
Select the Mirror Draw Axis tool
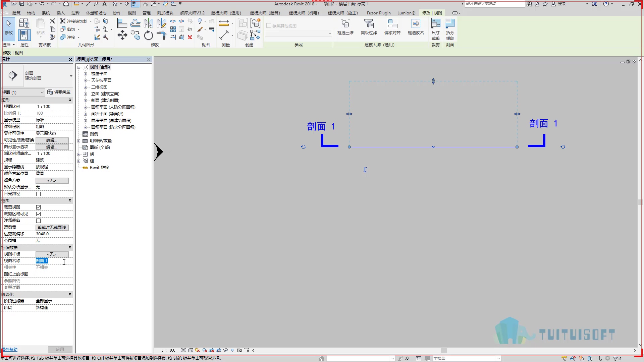pos(161,23)
